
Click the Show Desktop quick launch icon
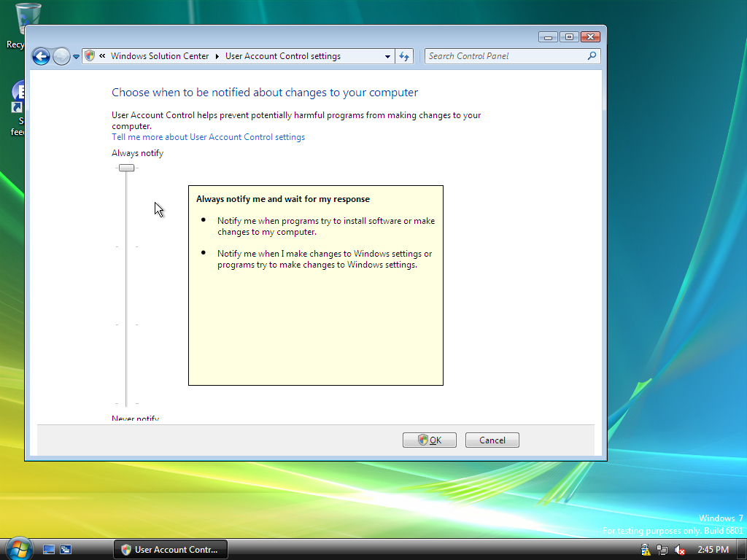49,550
